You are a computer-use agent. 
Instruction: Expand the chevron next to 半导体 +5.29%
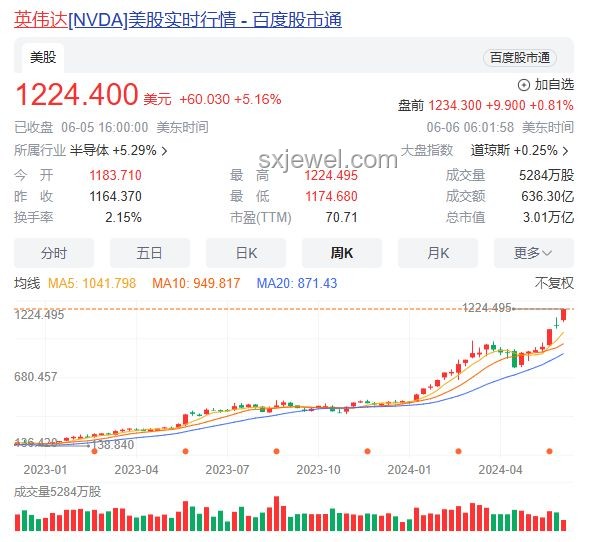pos(164,151)
